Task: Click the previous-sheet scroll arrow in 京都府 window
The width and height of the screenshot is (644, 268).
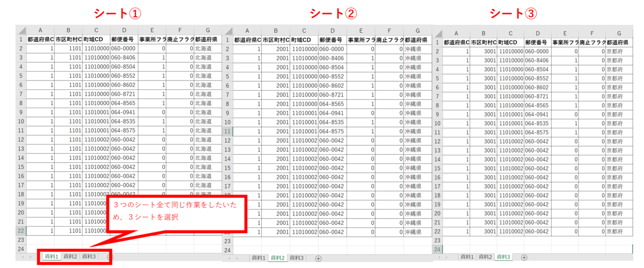Action: pyautogui.click(x=438, y=257)
